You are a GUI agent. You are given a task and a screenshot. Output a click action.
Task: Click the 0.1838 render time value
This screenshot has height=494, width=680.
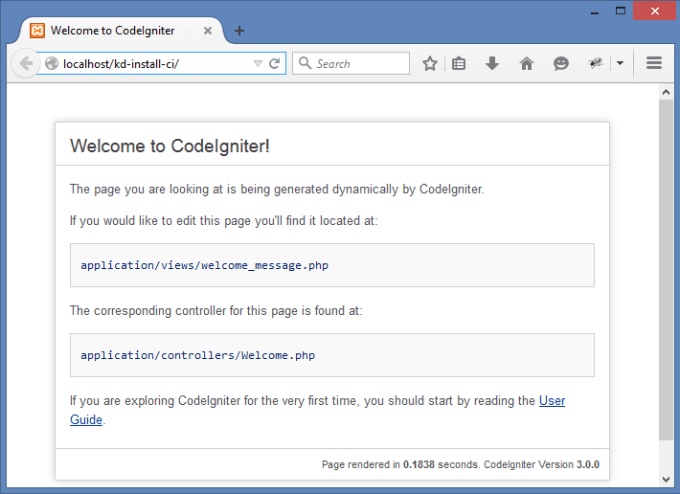click(418, 465)
